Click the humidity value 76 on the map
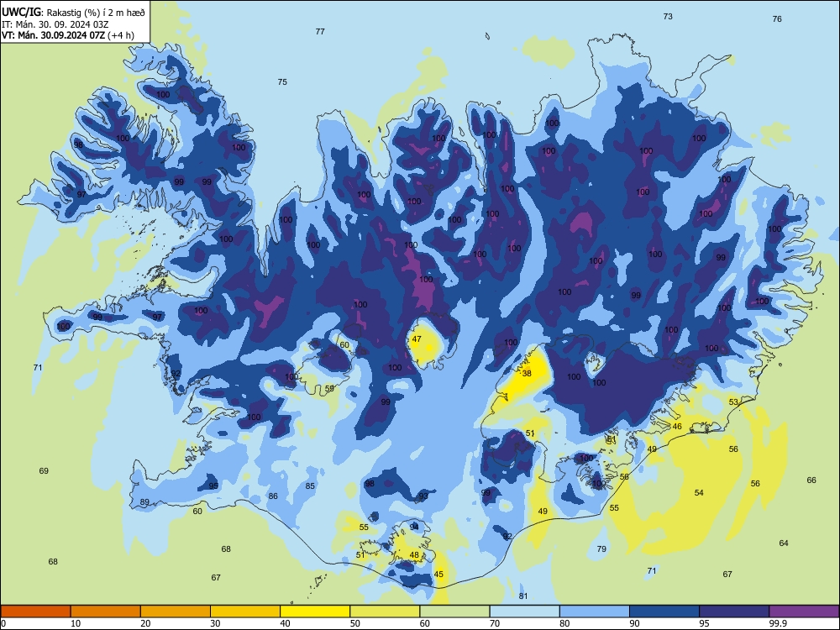 coord(777,18)
